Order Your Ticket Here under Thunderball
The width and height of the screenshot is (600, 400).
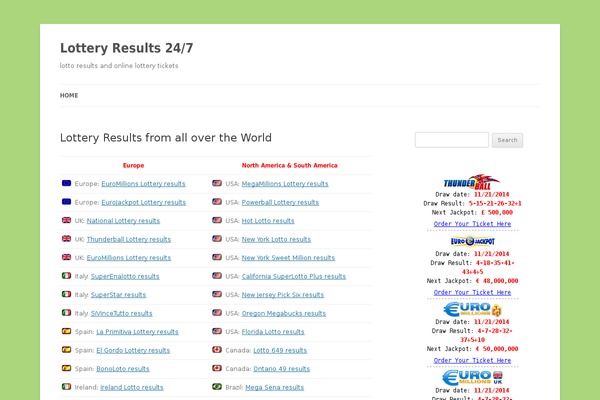pos(472,224)
